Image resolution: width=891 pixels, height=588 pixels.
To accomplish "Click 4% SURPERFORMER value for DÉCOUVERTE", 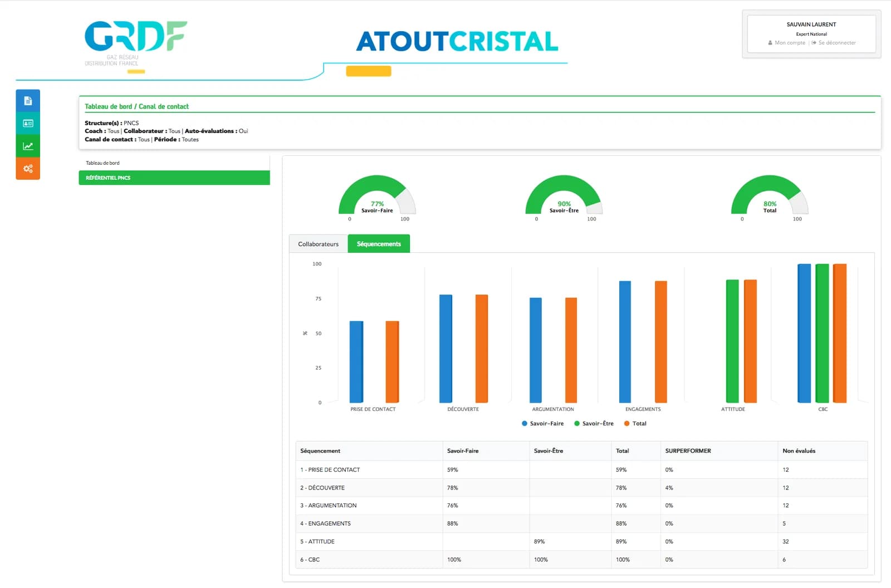I will (669, 488).
